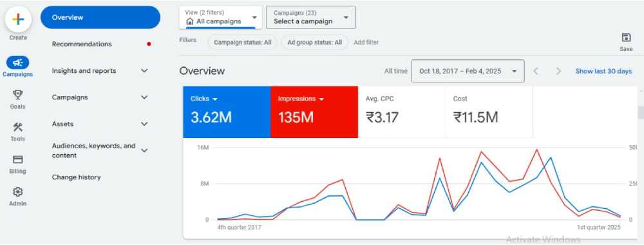Open the Tools wrench icon
The image size is (644, 245).
tap(17, 127)
